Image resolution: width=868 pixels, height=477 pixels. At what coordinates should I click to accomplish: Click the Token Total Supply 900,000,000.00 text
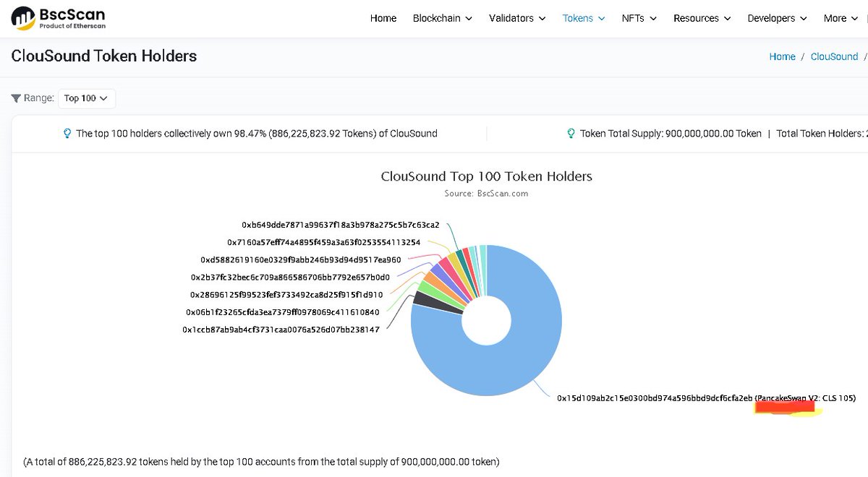671,134
